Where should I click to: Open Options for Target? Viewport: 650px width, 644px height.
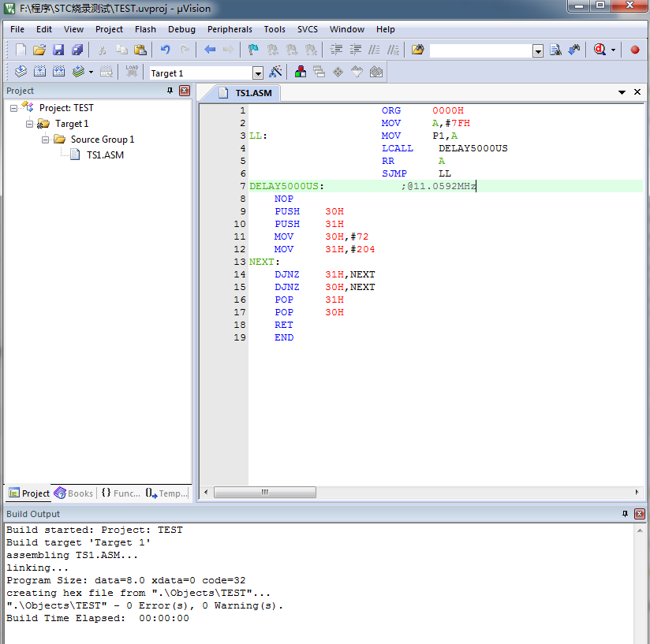(275, 72)
